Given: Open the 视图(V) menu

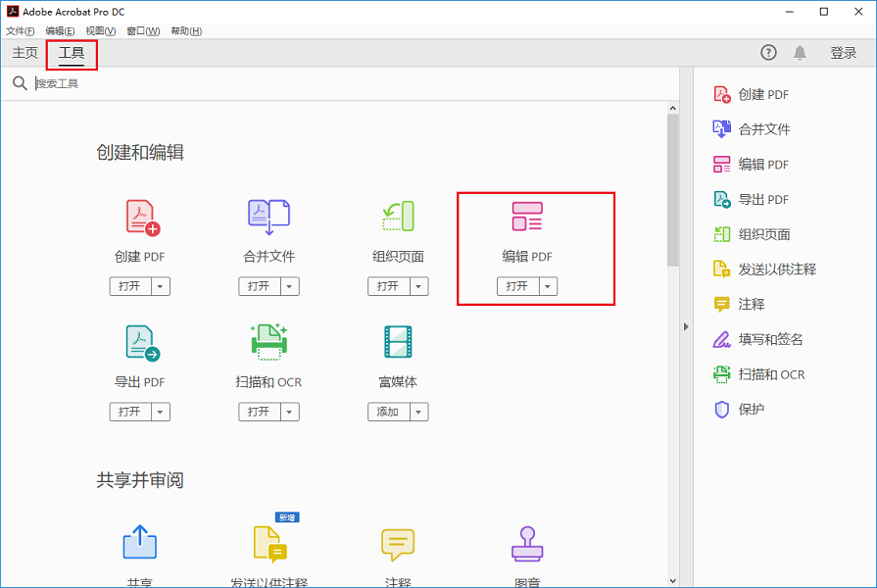Looking at the screenshot, I should pos(101,31).
